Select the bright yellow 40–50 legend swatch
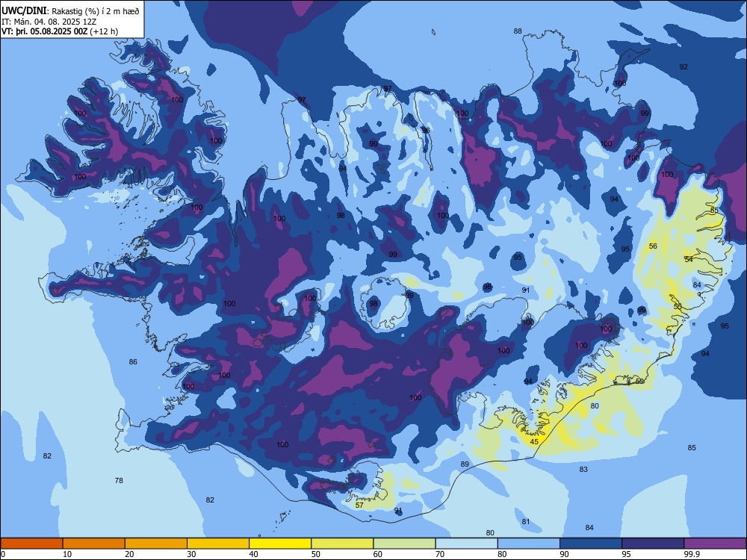 pos(280,544)
